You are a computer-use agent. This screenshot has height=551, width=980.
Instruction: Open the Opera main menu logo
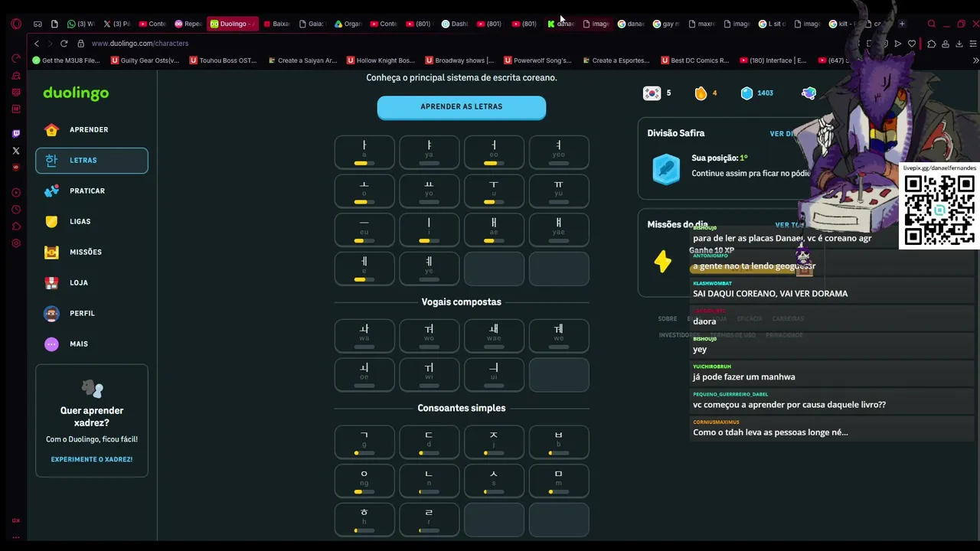coord(16,24)
